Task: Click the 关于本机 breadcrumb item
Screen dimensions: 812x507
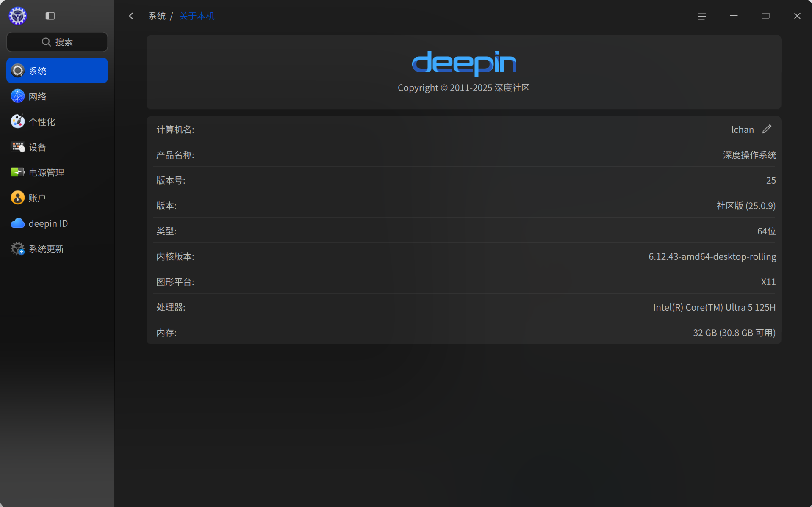Action: click(197, 16)
